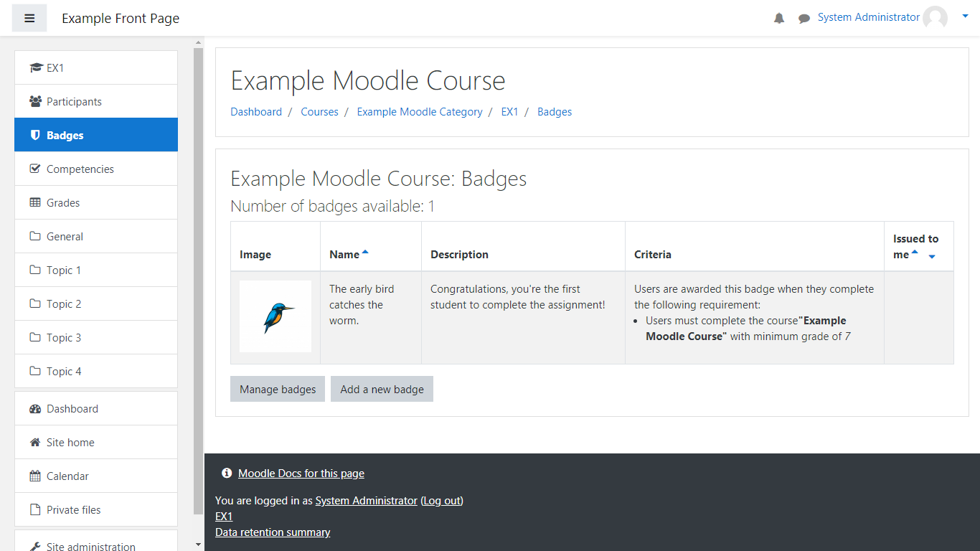Open the notifications bell icon
Image resolution: width=980 pixels, height=551 pixels.
(779, 19)
